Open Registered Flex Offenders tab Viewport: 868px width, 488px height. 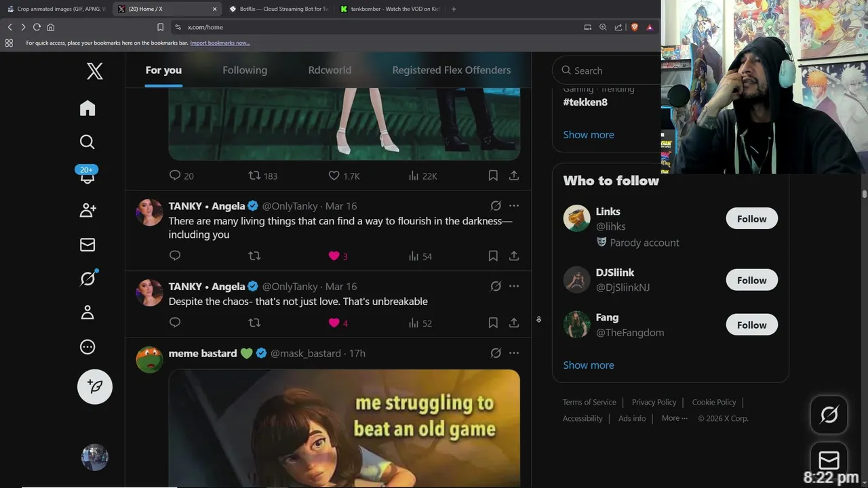(452, 70)
